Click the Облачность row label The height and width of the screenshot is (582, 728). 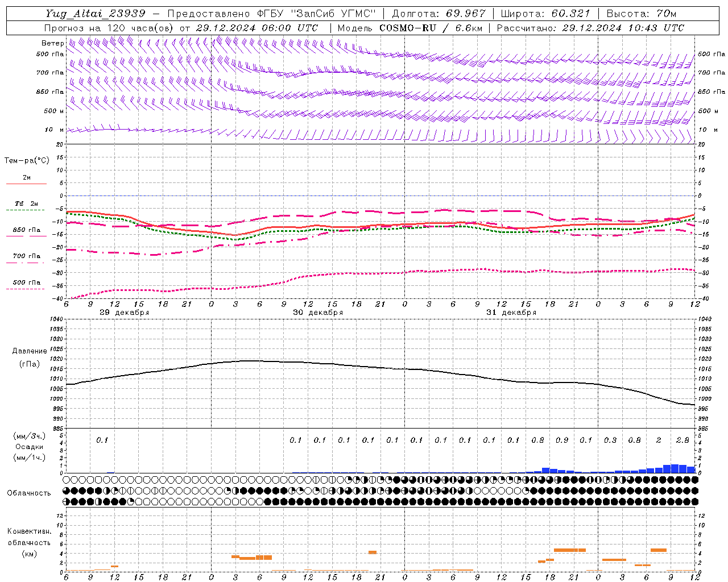tap(29, 493)
